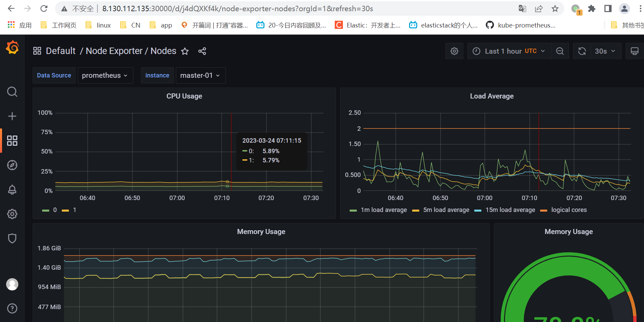Image resolution: width=644 pixels, height=322 pixels.
Task: Open the Create plus menu in sidebar
Action: (12, 116)
